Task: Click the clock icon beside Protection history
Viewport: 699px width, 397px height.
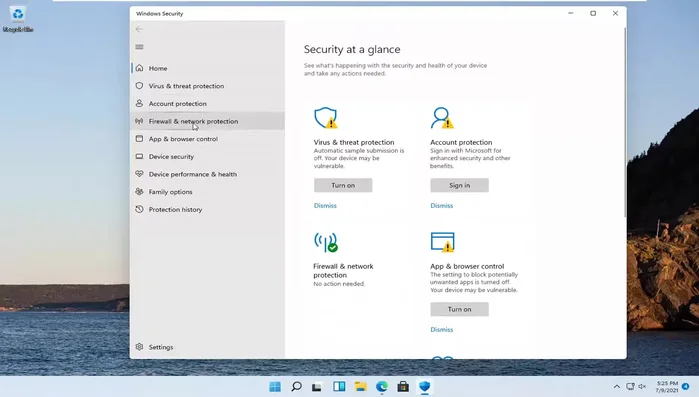Action: click(x=139, y=209)
